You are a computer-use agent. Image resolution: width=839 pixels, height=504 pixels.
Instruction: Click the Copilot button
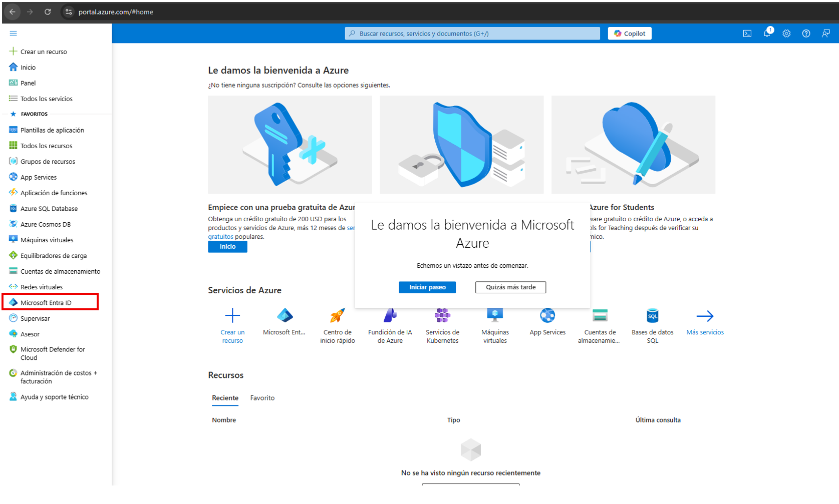(x=629, y=34)
